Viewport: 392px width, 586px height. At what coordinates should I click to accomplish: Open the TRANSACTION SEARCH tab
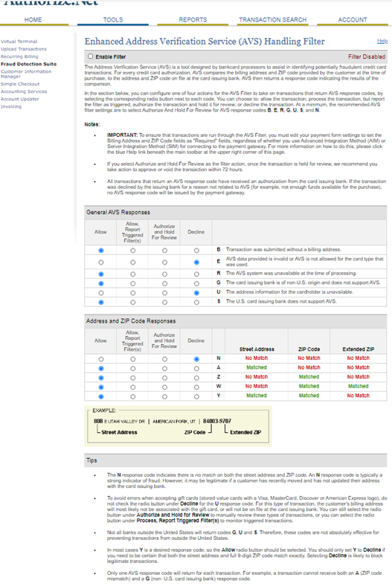click(273, 20)
